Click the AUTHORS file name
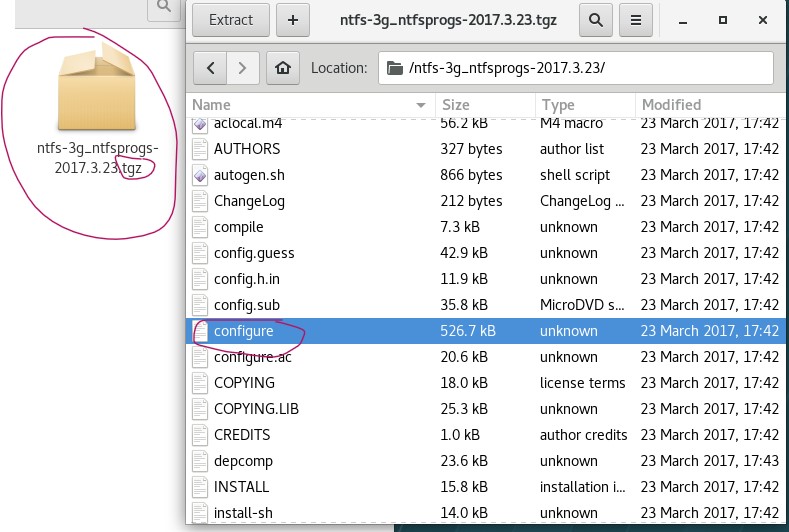 click(x=247, y=149)
